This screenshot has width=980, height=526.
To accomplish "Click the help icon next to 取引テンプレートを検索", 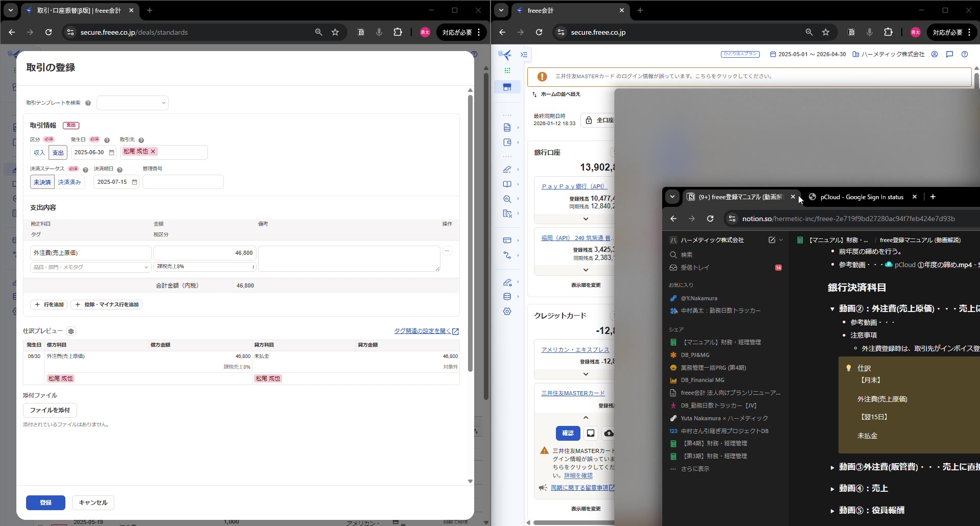I will tap(88, 103).
